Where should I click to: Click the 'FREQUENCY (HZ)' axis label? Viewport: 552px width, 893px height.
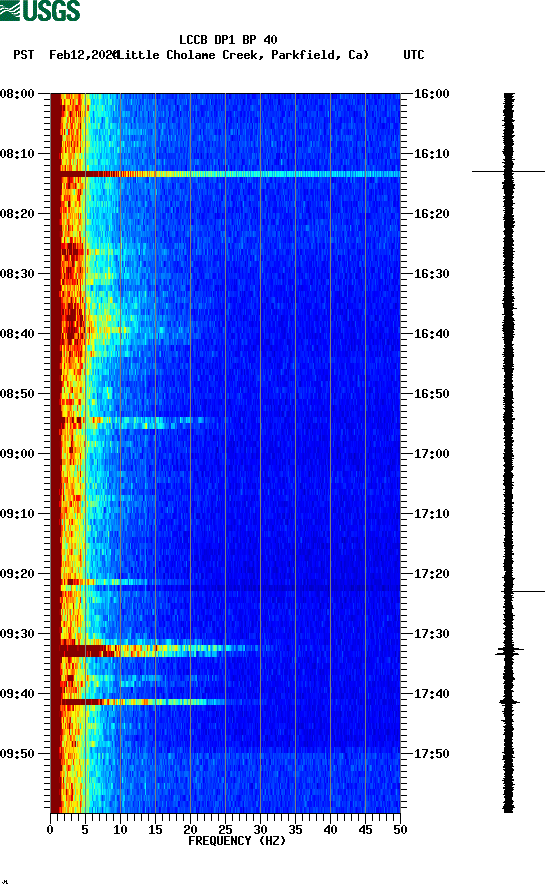click(x=236, y=841)
